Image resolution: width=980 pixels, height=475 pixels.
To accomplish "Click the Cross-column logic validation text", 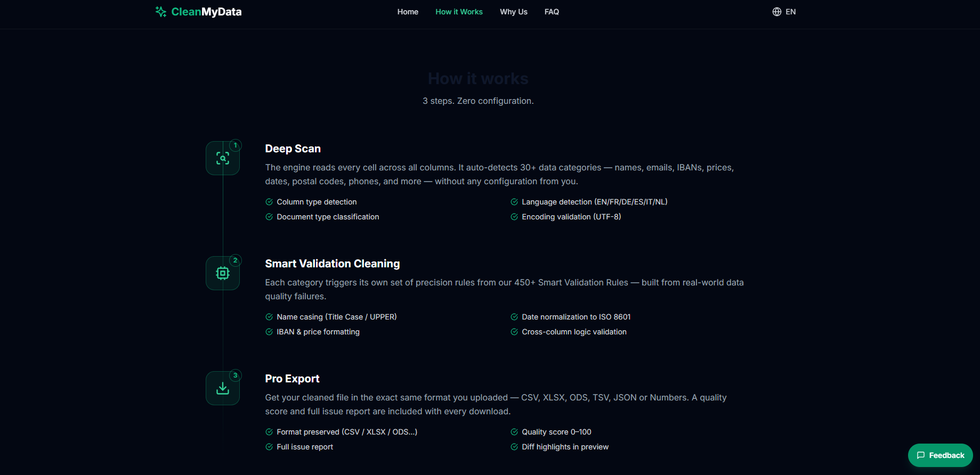I will coord(574,332).
